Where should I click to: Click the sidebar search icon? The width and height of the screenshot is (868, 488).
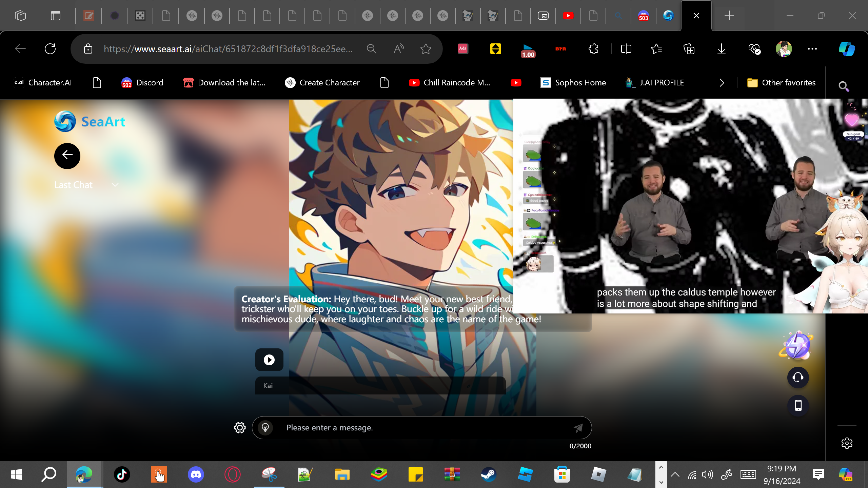[844, 86]
